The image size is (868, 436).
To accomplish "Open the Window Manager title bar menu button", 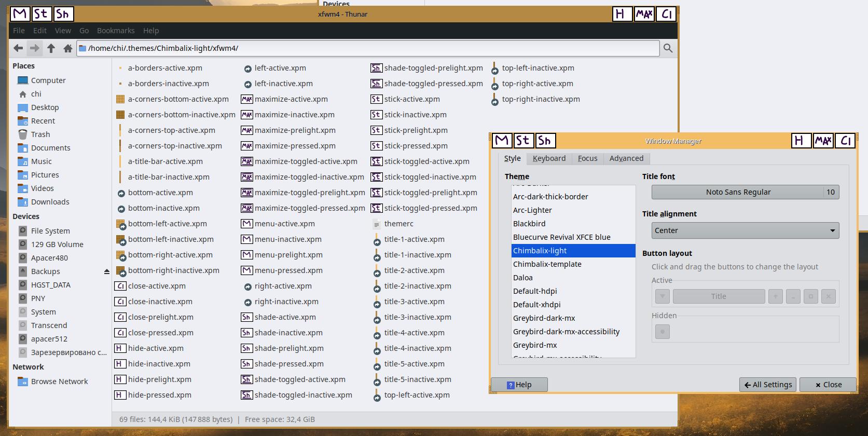I will (x=502, y=141).
